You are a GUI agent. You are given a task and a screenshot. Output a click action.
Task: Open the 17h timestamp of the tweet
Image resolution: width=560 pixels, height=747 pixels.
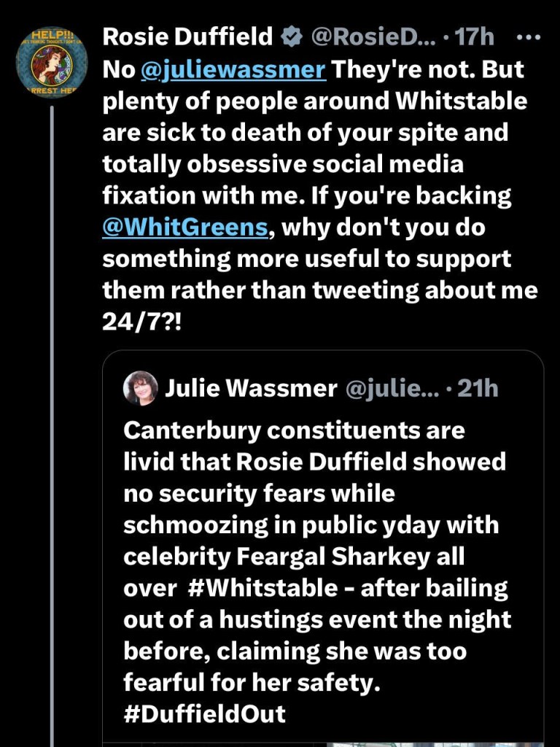[x=474, y=36]
